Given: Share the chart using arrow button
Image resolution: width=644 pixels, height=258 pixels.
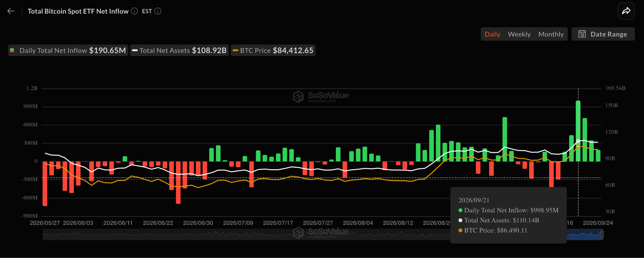Looking at the screenshot, I should (626, 11).
